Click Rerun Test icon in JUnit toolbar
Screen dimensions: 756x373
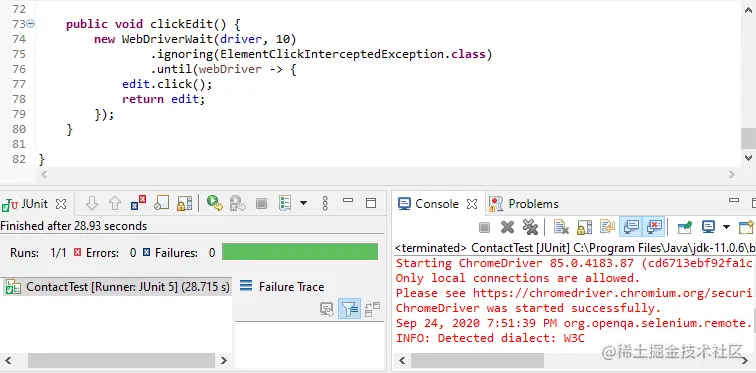214,203
